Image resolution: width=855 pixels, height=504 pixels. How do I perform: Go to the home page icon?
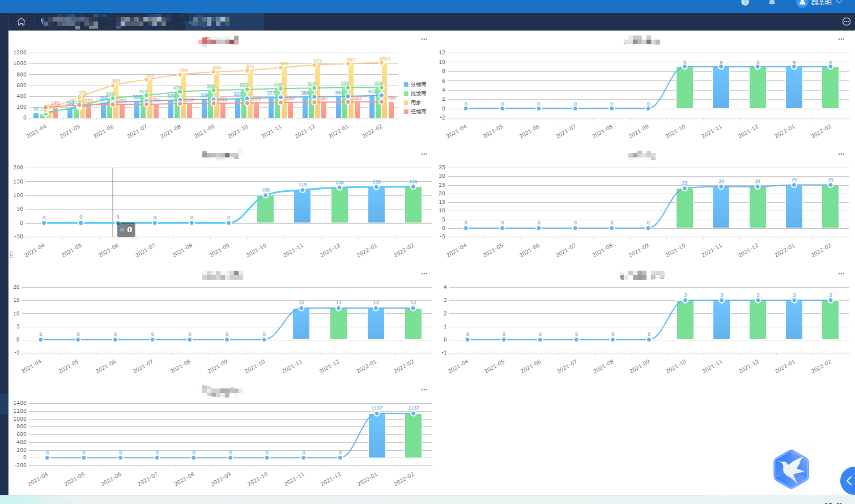21,22
